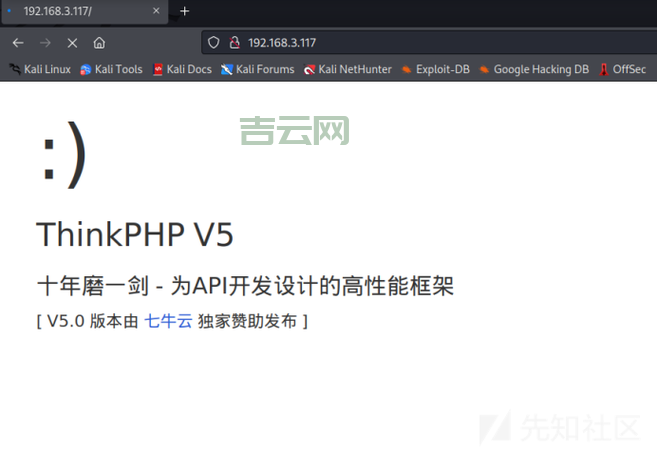Screen dimensions: 657x450
Task: Open a new browser tab
Action: coord(184,11)
